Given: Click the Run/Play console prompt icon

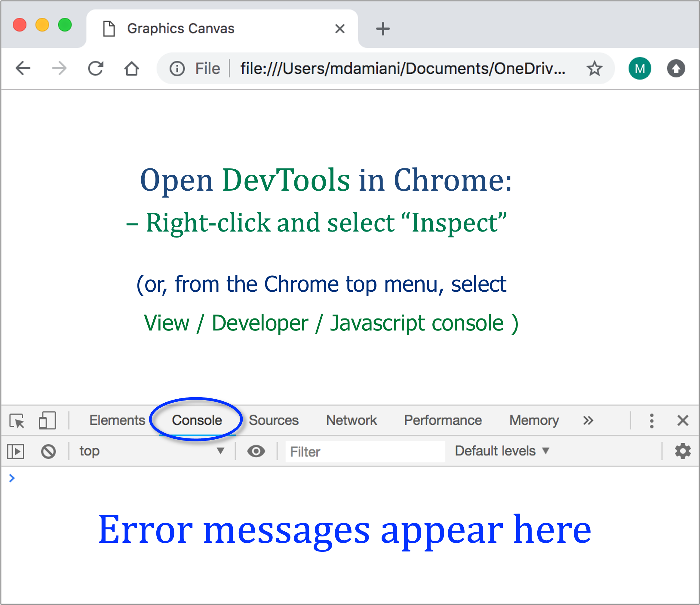Looking at the screenshot, I should [x=16, y=451].
